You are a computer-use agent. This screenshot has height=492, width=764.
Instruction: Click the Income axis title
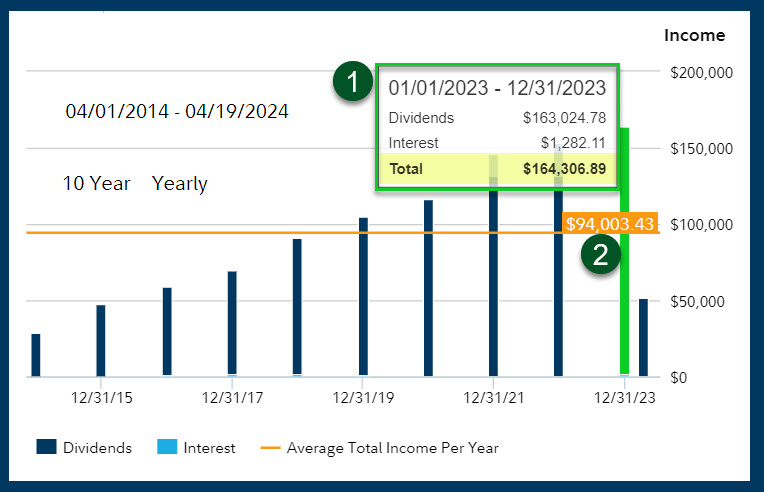(x=694, y=36)
